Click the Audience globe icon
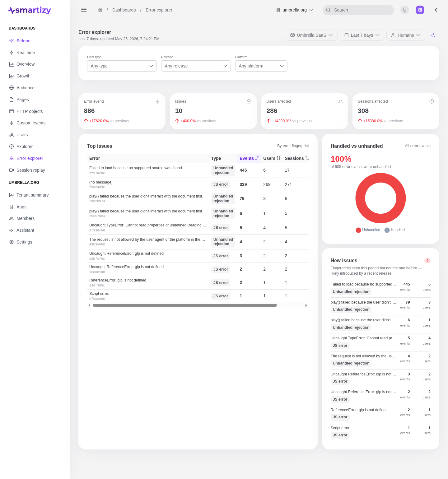 pyautogui.click(x=12, y=88)
